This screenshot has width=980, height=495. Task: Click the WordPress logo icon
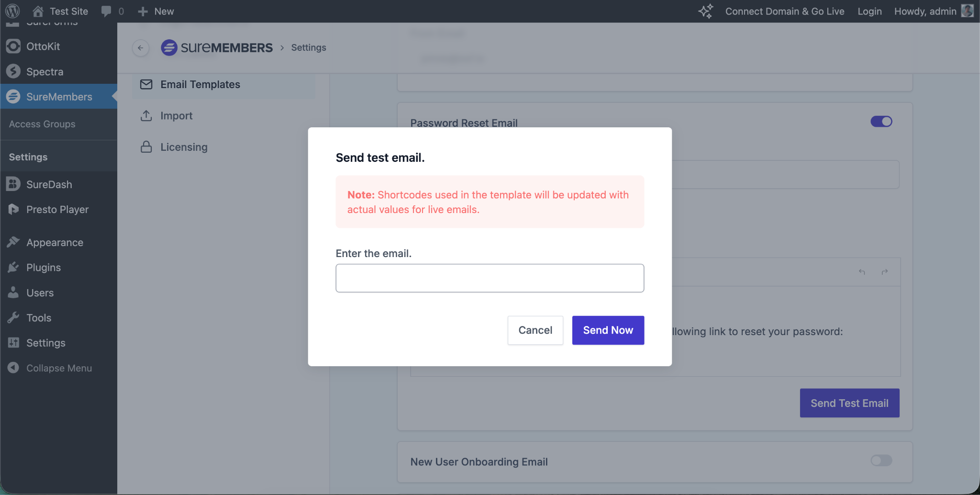[x=13, y=11]
